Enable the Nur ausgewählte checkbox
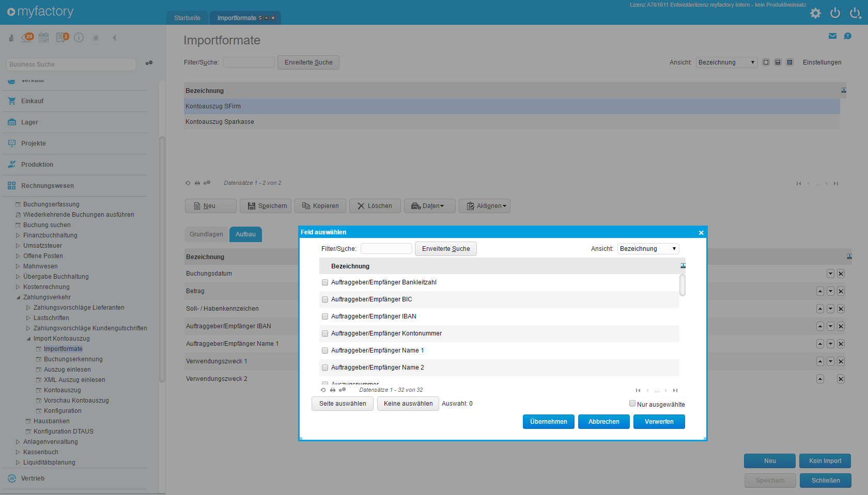This screenshot has height=495, width=868. click(x=632, y=403)
